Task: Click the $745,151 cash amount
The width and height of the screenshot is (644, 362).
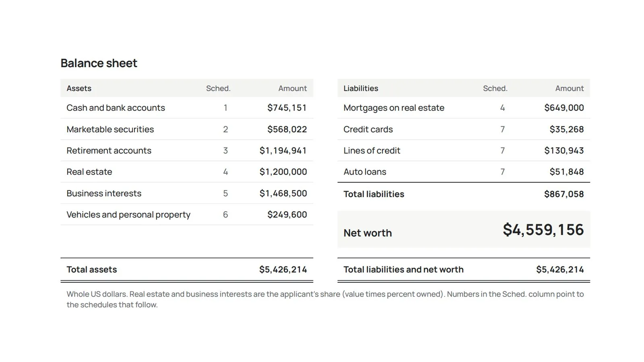Action: (x=287, y=108)
